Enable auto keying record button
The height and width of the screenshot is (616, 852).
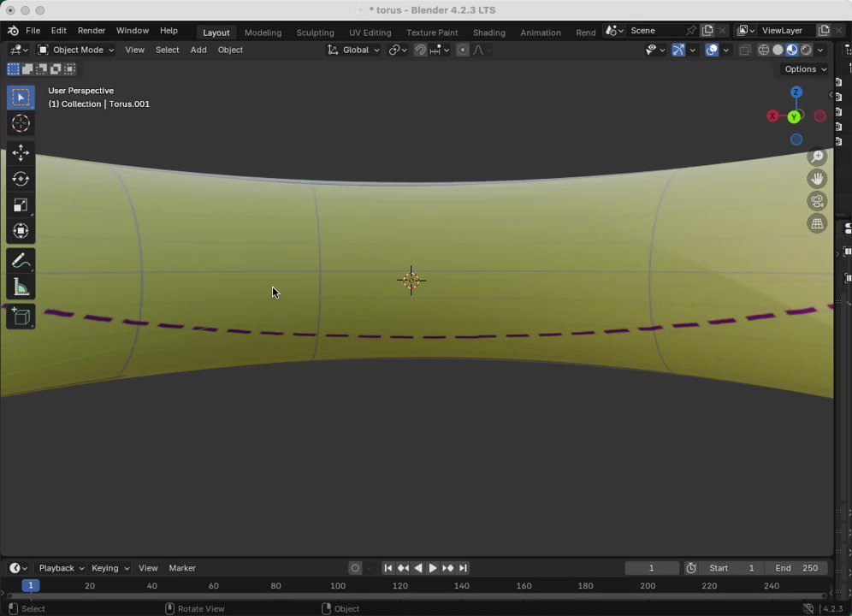[x=355, y=568]
